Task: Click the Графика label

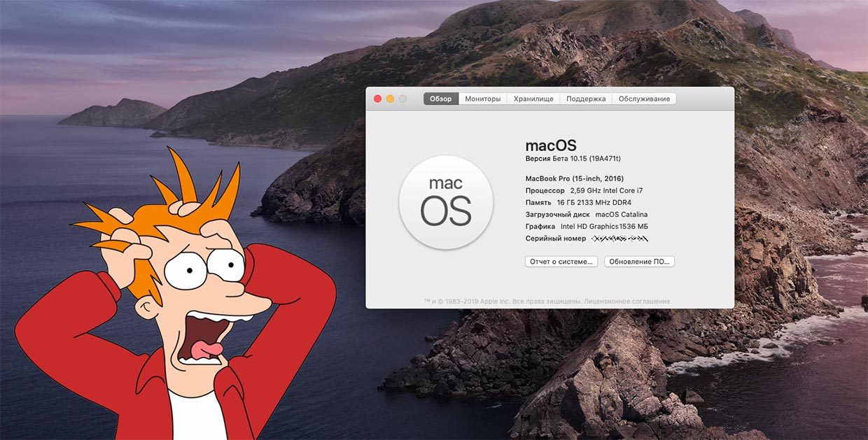Action: (x=540, y=226)
